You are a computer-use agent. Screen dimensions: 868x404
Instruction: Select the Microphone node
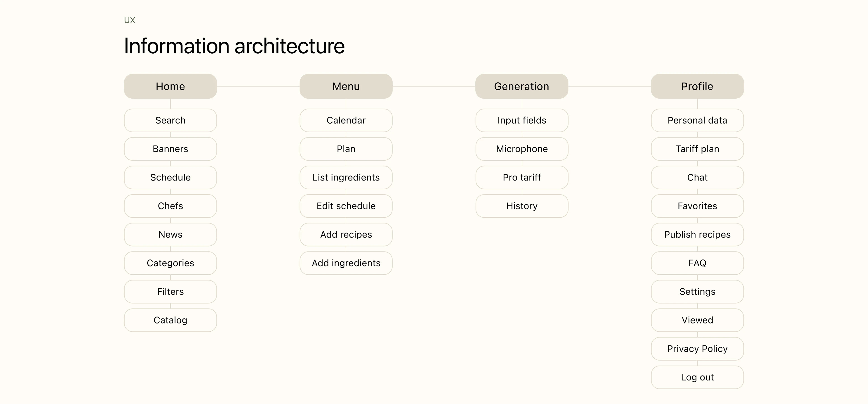522,149
